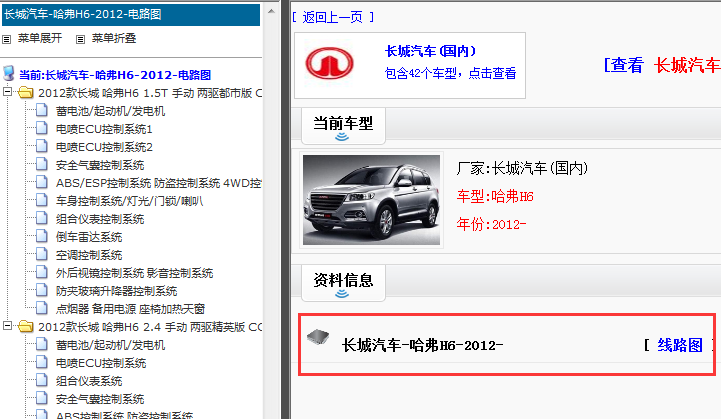This screenshot has height=419, width=721.
Task: Open the 长城汽车-哈弗H6-2012-电路图 title tab
Action: point(131,14)
